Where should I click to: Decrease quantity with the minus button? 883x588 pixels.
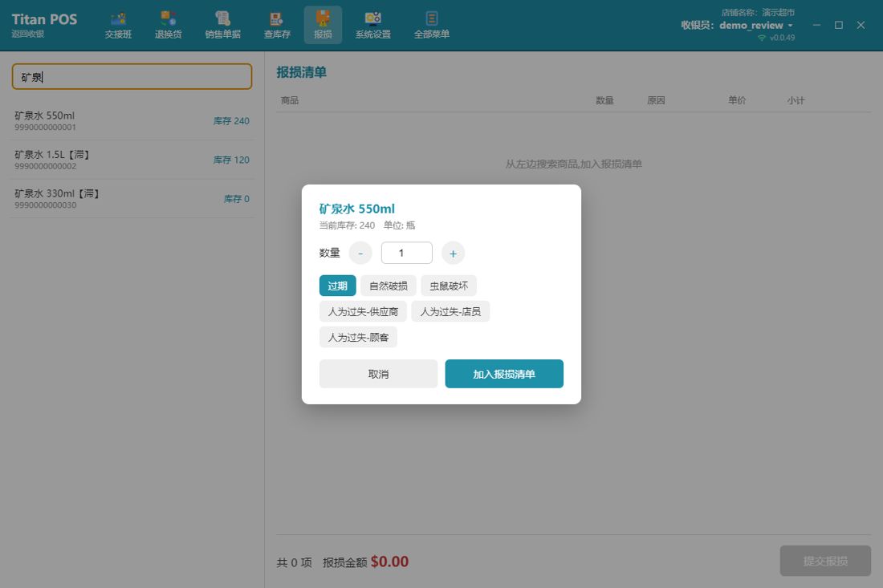click(360, 253)
